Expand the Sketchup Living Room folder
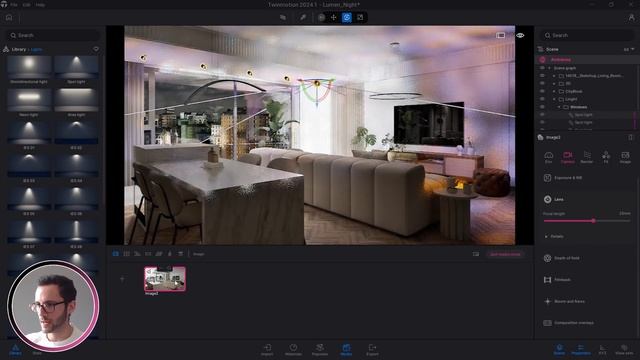Viewport: 640px width, 360px height. click(554, 76)
